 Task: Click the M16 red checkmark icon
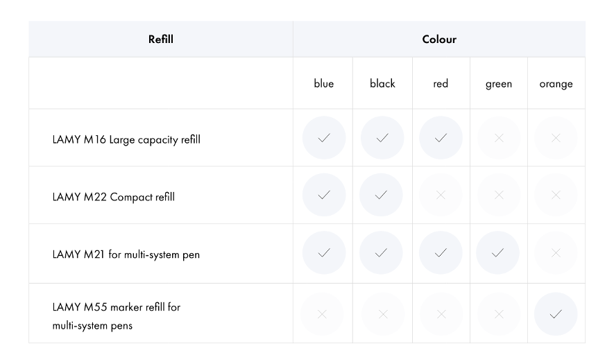441,138
